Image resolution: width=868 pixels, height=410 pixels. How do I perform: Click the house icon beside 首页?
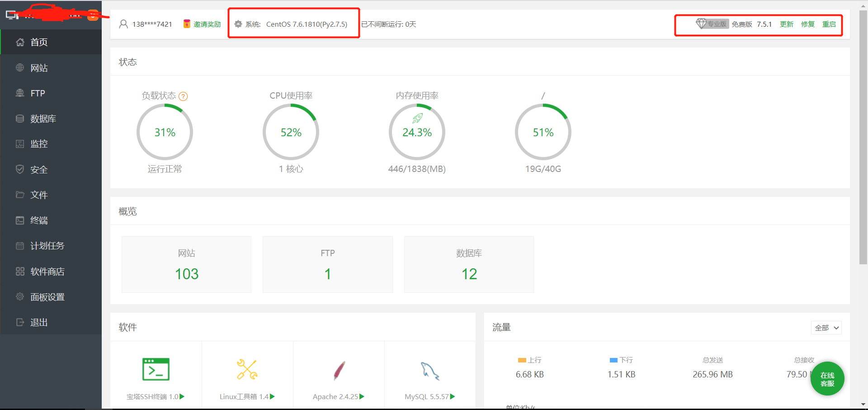[20, 42]
